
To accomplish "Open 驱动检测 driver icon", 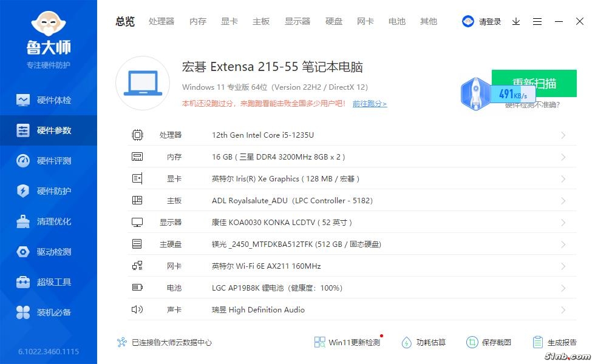I will click(23, 252).
